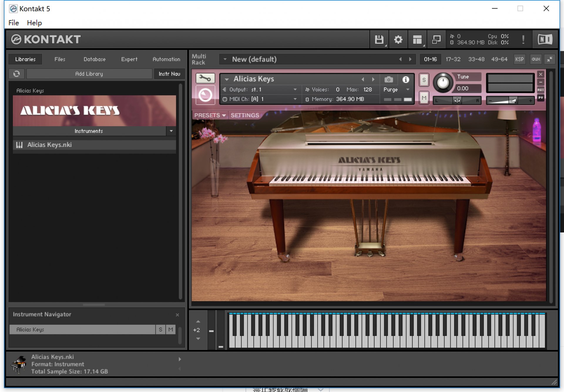This screenshot has height=392, width=564.
Task: Open MIDI Ch dropdown
Action: pos(295,99)
